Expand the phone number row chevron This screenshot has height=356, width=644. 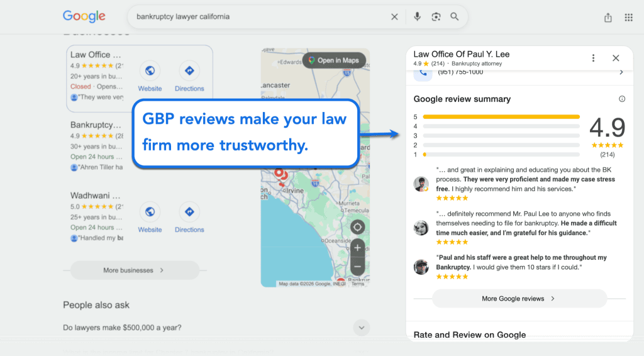pyautogui.click(x=621, y=72)
